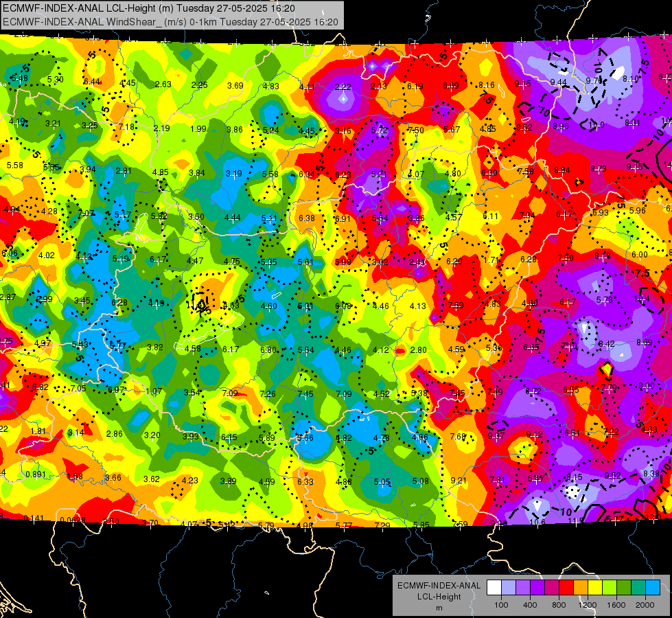Pick the orange swatch in the legend
This screenshot has width=672, height=618.
tap(581, 588)
